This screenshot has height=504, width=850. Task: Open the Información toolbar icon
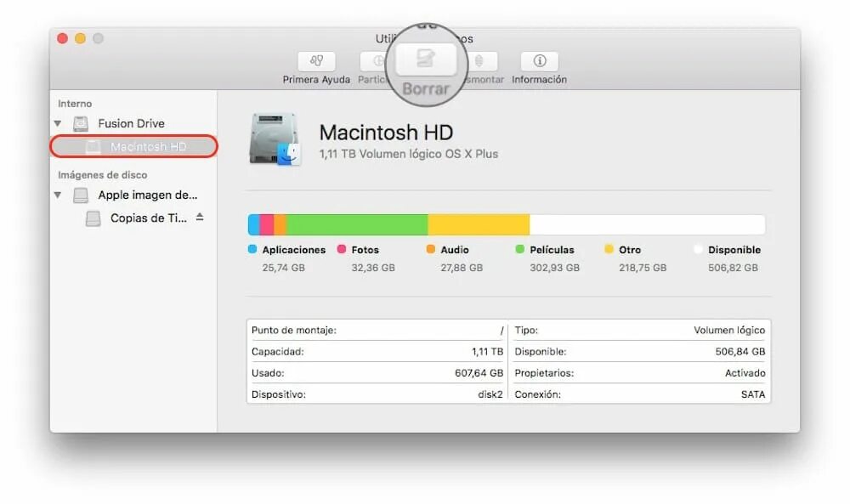[x=540, y=61]
